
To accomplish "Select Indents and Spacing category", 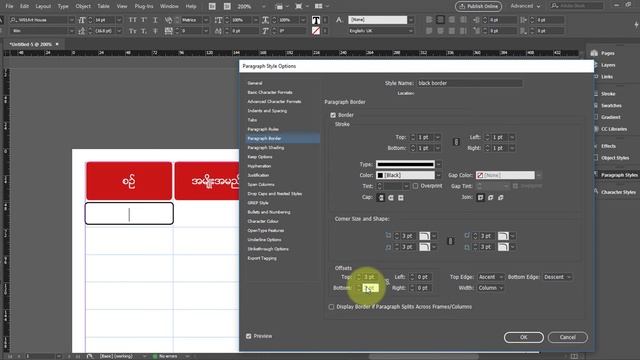I will 267,111.
